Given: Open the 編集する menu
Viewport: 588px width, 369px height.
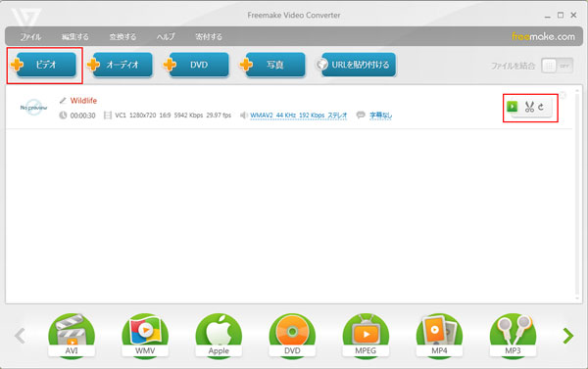Looking at the screenshot, I should (75, 37).
